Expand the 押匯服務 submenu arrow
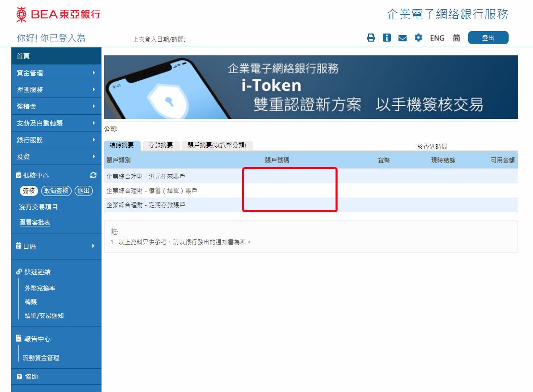Viewport: 533px width, 392px height. pos(94,89)
